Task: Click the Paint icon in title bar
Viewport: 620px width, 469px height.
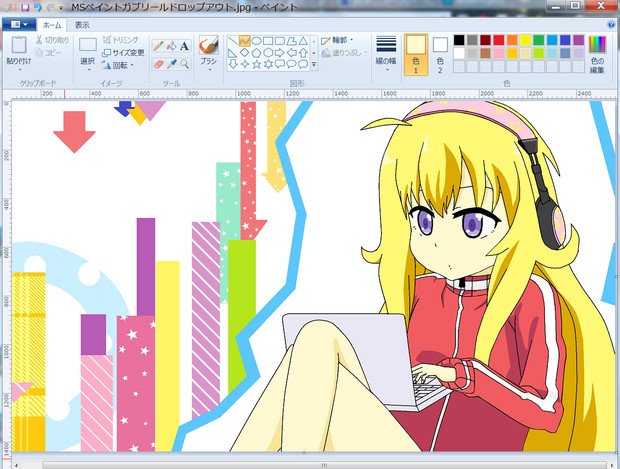Action: [8, 7]
